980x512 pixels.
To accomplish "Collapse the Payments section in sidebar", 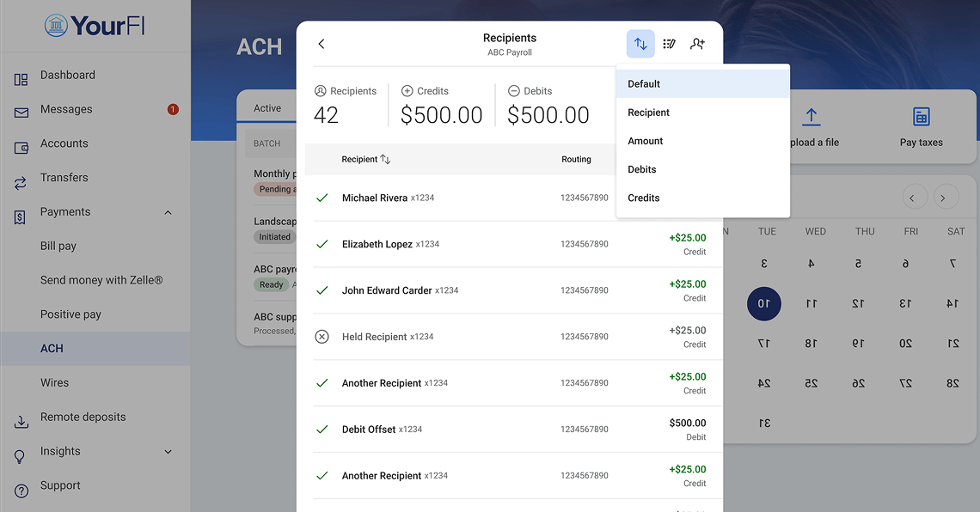I will point(168,211).
